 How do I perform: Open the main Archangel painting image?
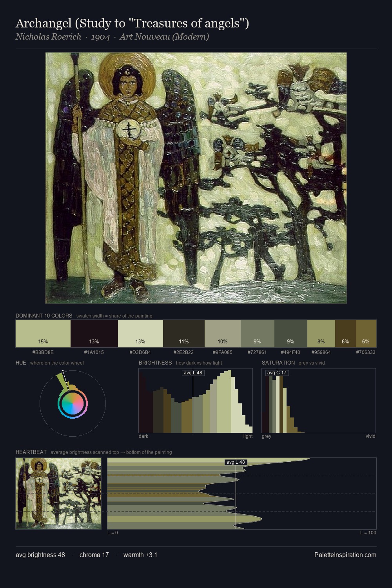196,178
